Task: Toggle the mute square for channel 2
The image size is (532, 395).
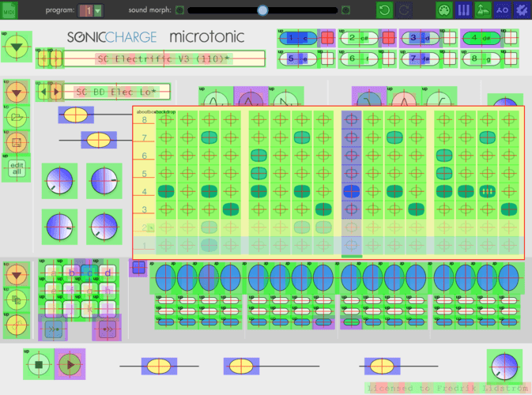Action: point(388,38)
